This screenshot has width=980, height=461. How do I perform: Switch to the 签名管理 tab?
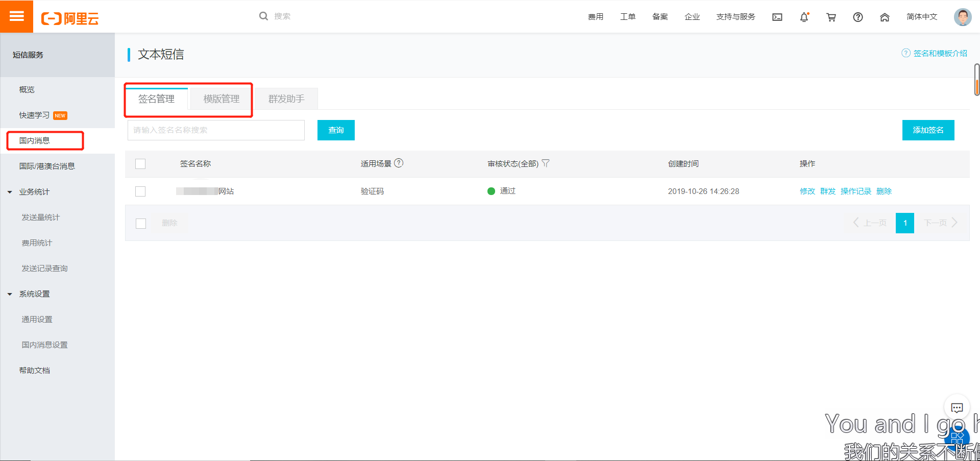pos(157,99)
